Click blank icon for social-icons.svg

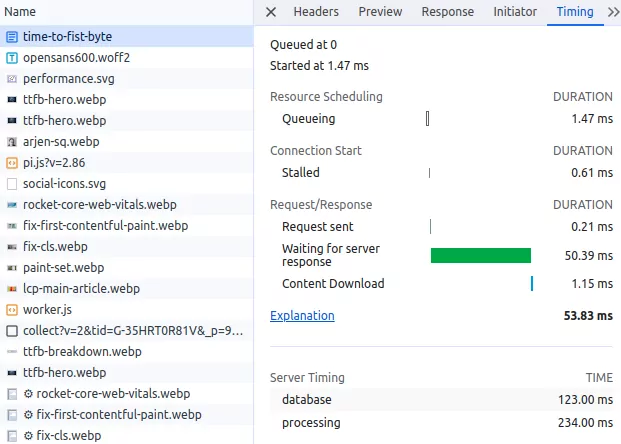[12, 184]
